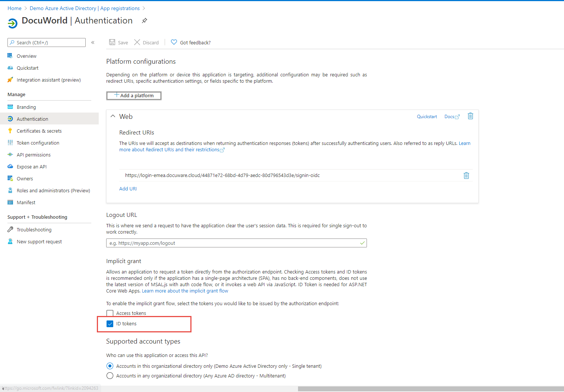Click the Logout URL input field
Screen dimensions: 564x392
[236, 243]
